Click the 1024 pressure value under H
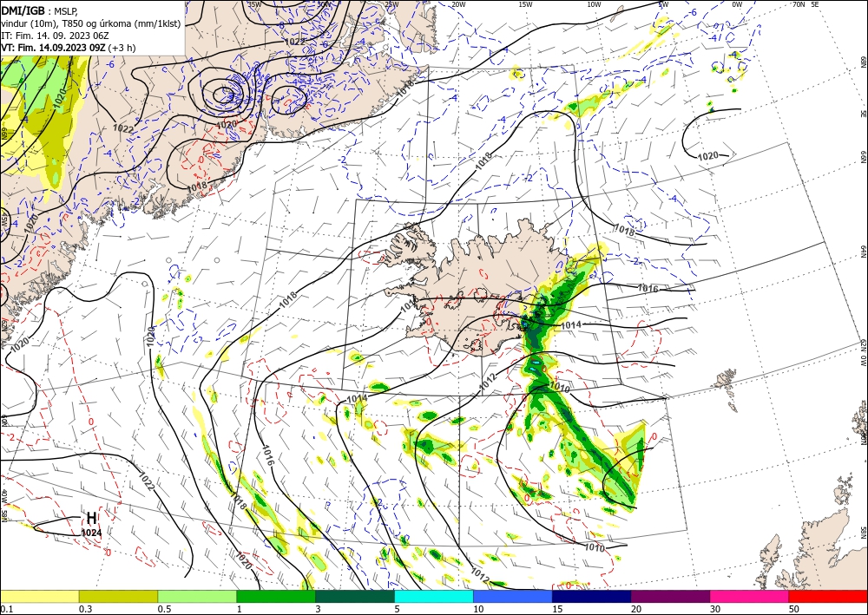 pyautogui.click(x=91, y=533)
